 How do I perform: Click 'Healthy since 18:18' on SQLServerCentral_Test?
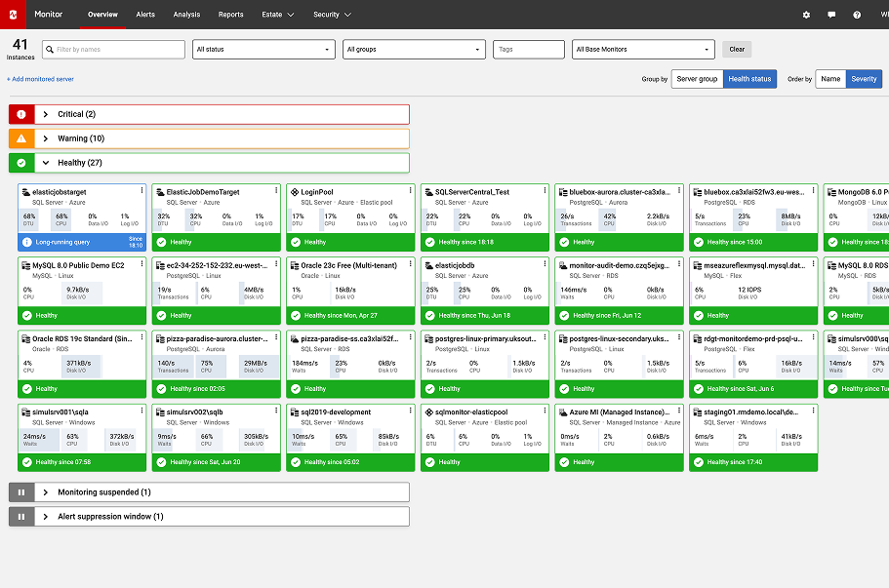tap(466, 243)
